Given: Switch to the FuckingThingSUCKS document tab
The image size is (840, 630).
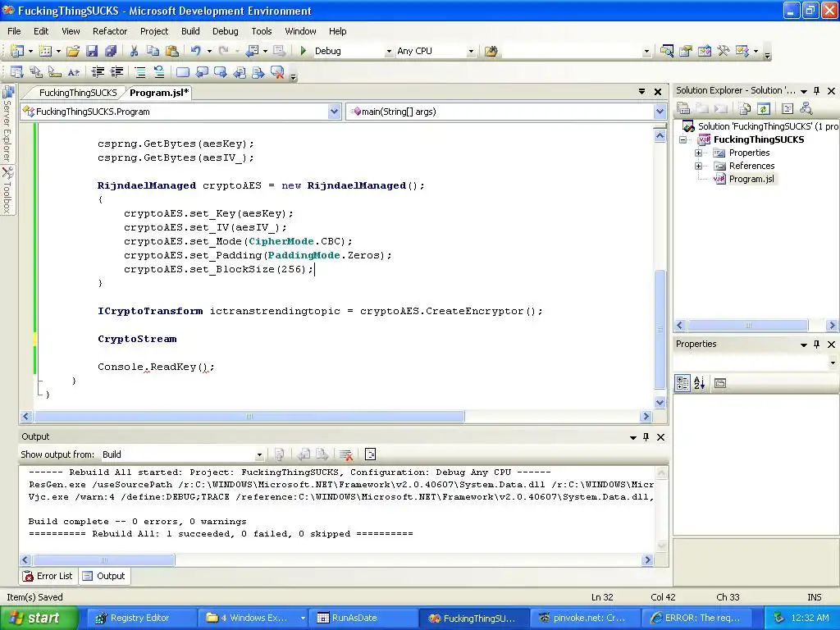Looking at the screenshot, I should pos(78,93).
